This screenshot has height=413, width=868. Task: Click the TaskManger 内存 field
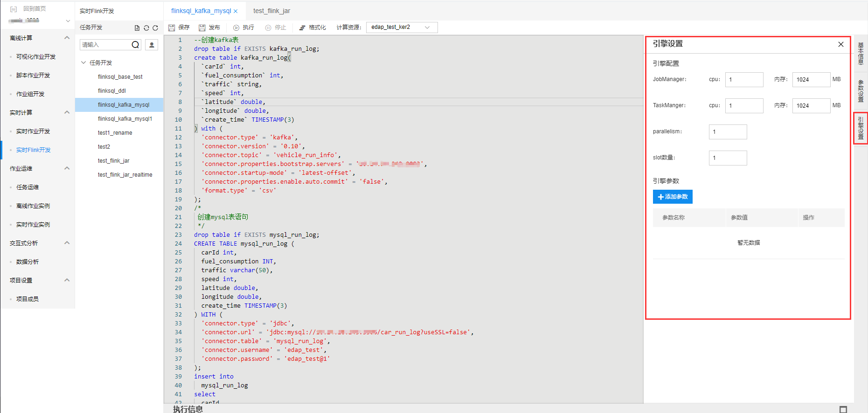coord(811,105)
